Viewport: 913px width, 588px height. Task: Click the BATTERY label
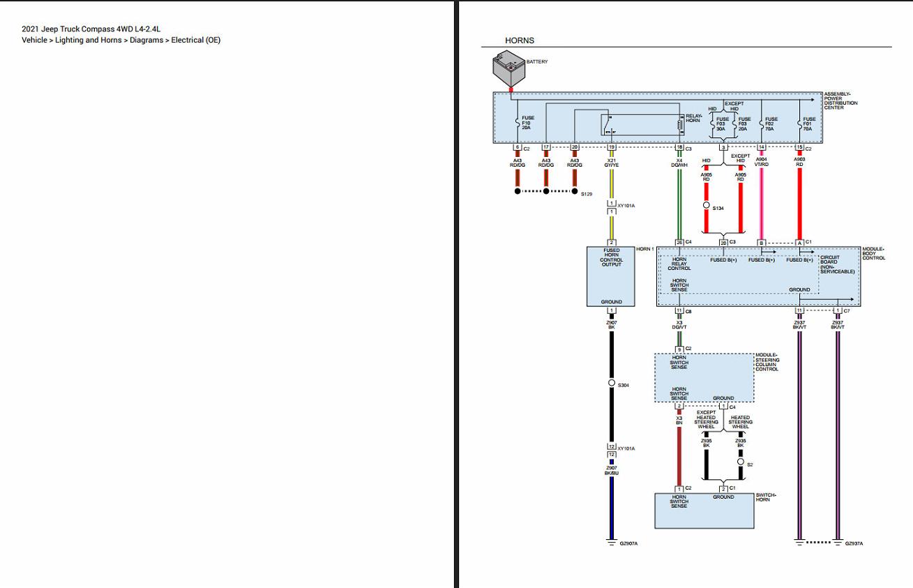537,61
